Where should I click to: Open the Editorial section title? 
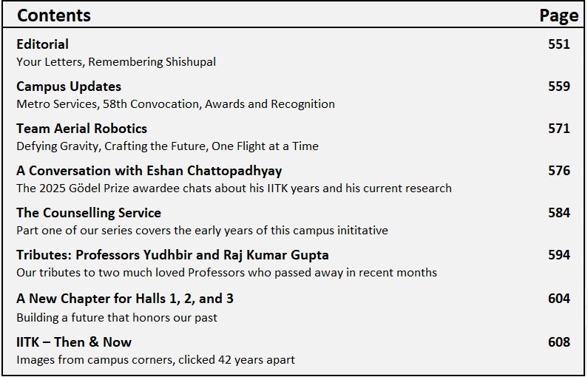click(42, 44)
